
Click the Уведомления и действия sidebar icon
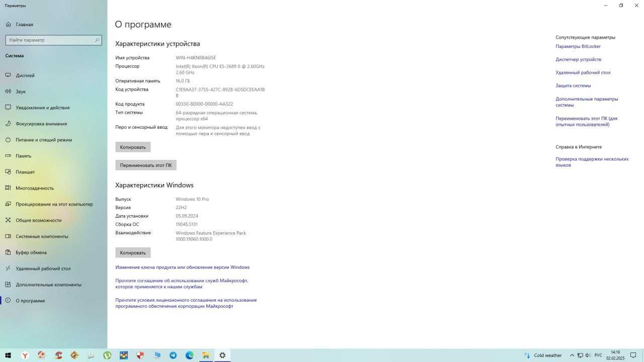8,108
